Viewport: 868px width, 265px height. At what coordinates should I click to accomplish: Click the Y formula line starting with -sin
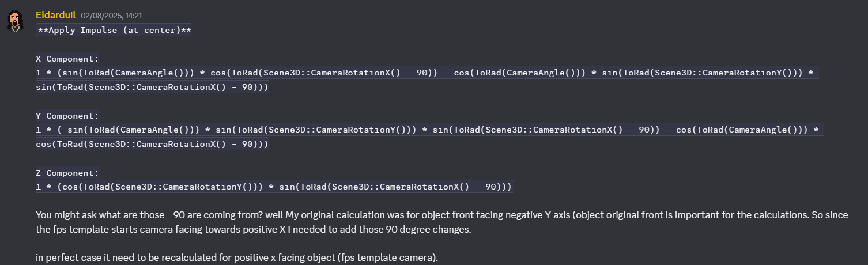427,130
